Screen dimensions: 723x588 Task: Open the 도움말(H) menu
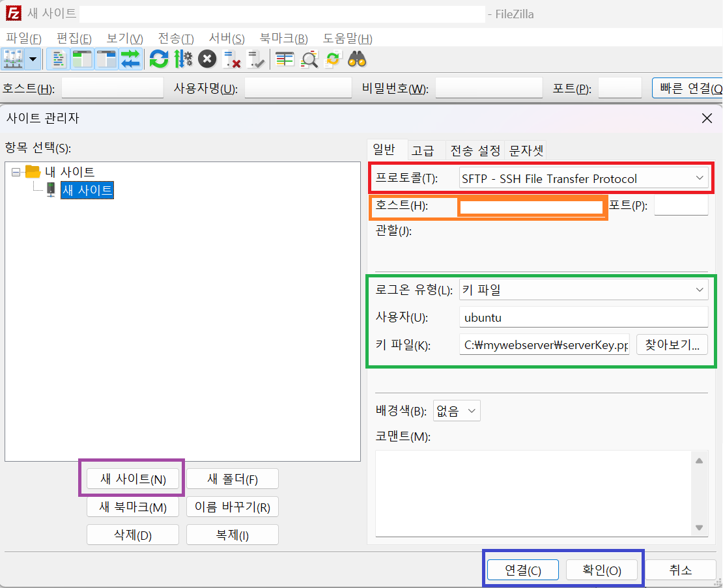click(347, 38)
